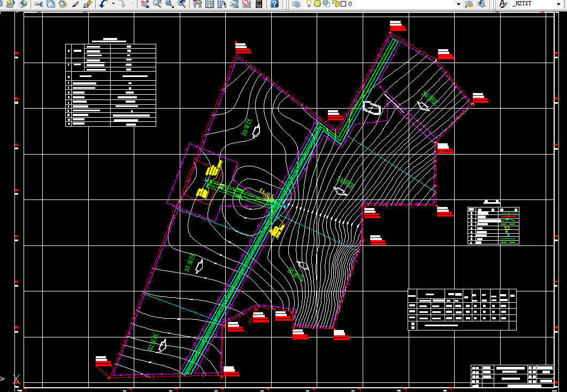Click the 3D DWF publish icon
Screen dimensions: 567x392
[23, 4]
